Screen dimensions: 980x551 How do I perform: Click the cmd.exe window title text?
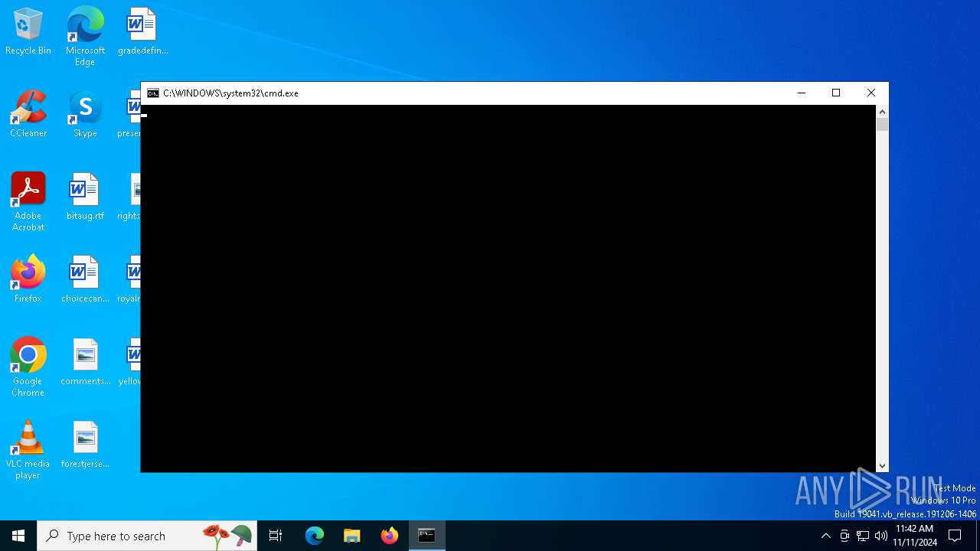[x=230, y=93]
